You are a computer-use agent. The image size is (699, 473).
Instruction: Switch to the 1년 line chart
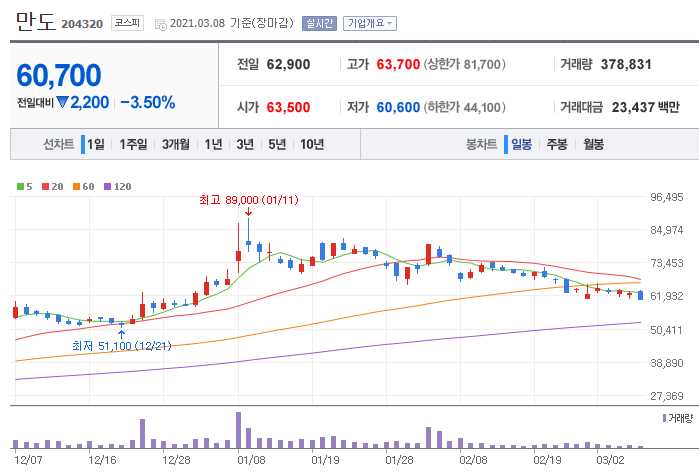[213, 144]
